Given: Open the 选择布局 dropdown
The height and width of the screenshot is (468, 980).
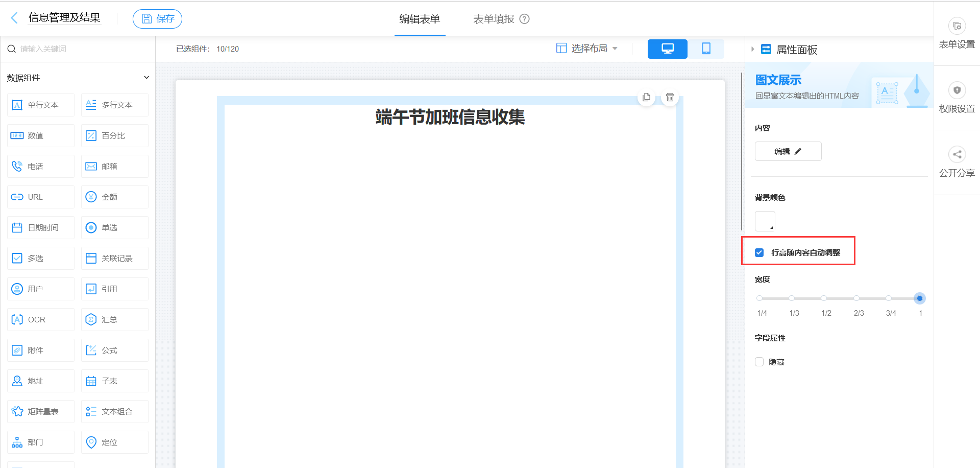Looking at the screenshot, I should [x=586, y=48].
